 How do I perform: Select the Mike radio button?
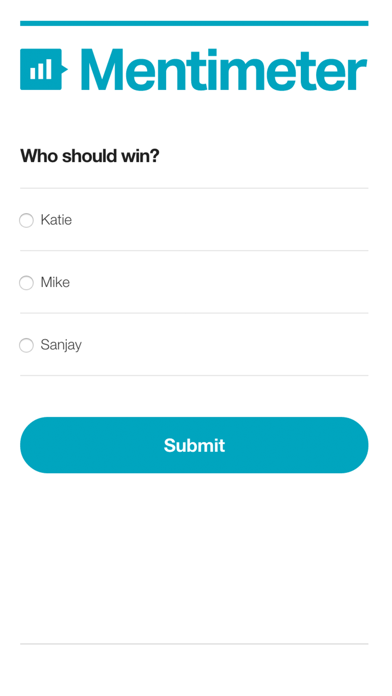pyautogui.click(x=26, y=283)
